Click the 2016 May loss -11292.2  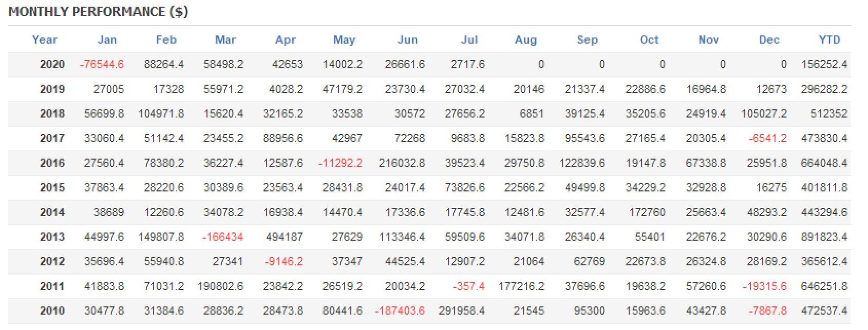point(340,163)
